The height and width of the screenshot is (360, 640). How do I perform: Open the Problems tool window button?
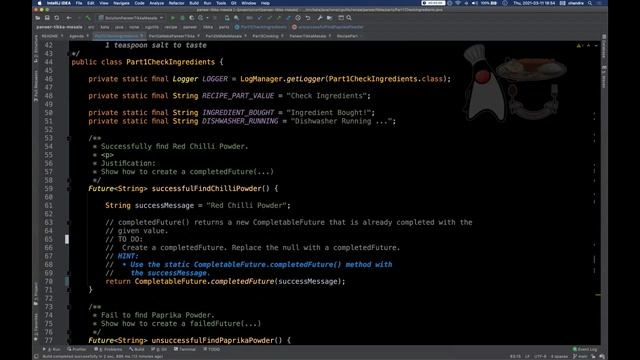pyautogui.click(x=108, y=349)
